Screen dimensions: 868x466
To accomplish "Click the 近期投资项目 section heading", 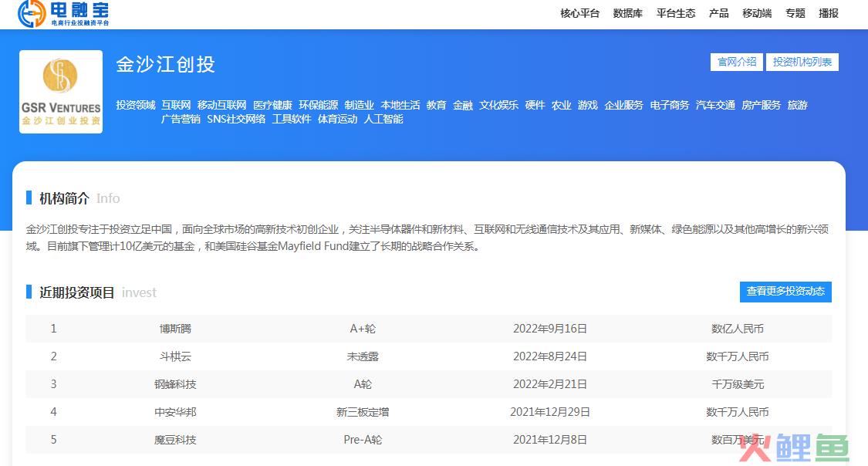I will pyautogui.click(x=77, y=292).
